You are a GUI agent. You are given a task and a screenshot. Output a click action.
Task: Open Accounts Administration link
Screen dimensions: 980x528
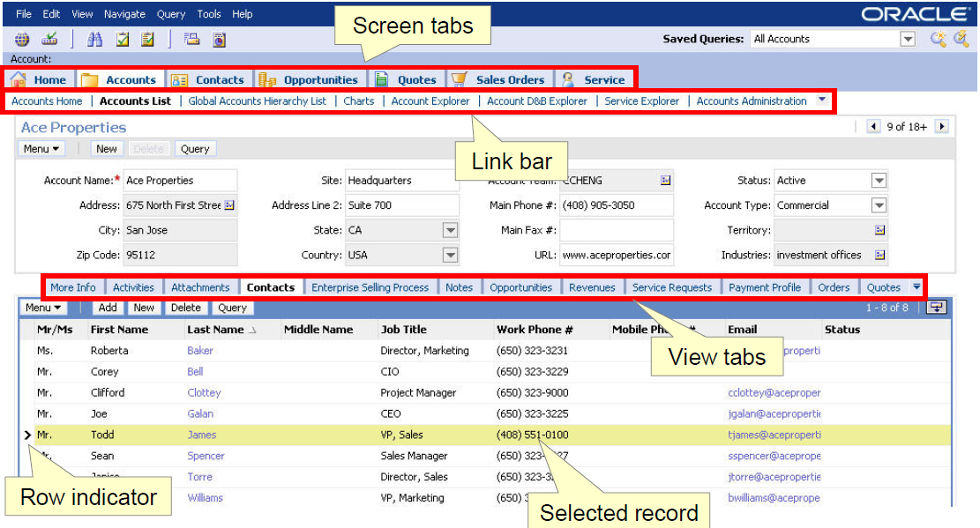[x=752, y=101]
